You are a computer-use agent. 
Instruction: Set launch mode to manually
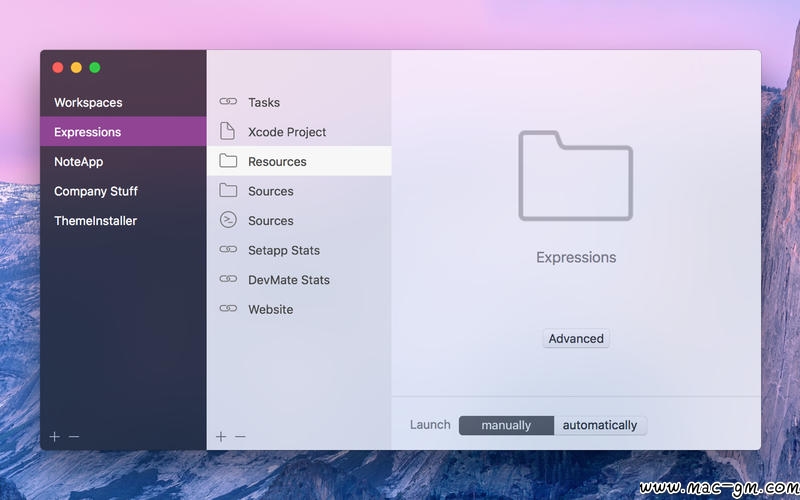click(x=506, y=426)
